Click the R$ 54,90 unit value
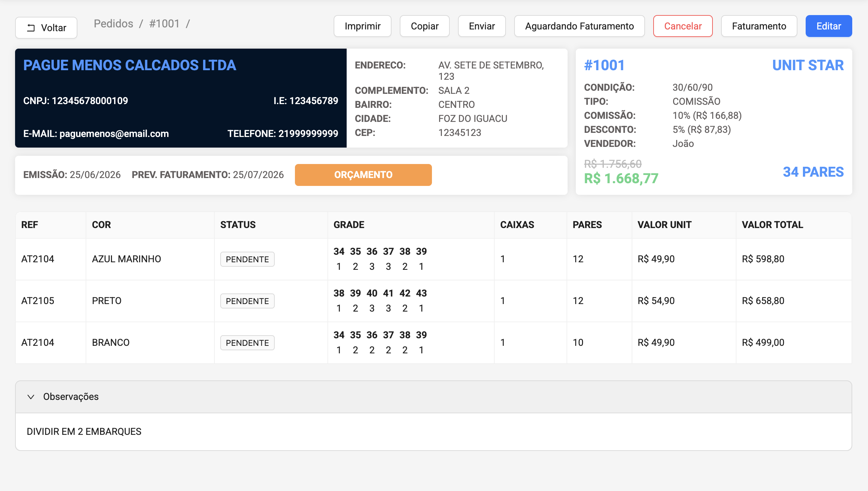868x491 pixels. pyautogui.click(x=656, y=301)
